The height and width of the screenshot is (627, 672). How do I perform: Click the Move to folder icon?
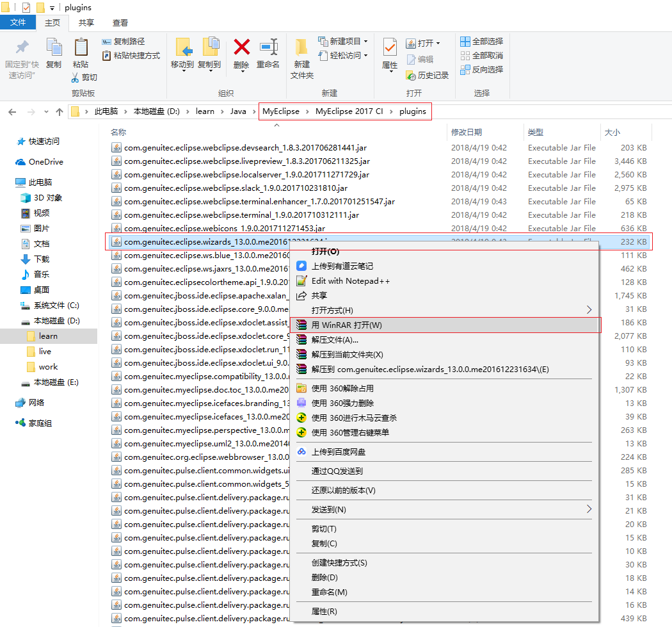[184, 47]
